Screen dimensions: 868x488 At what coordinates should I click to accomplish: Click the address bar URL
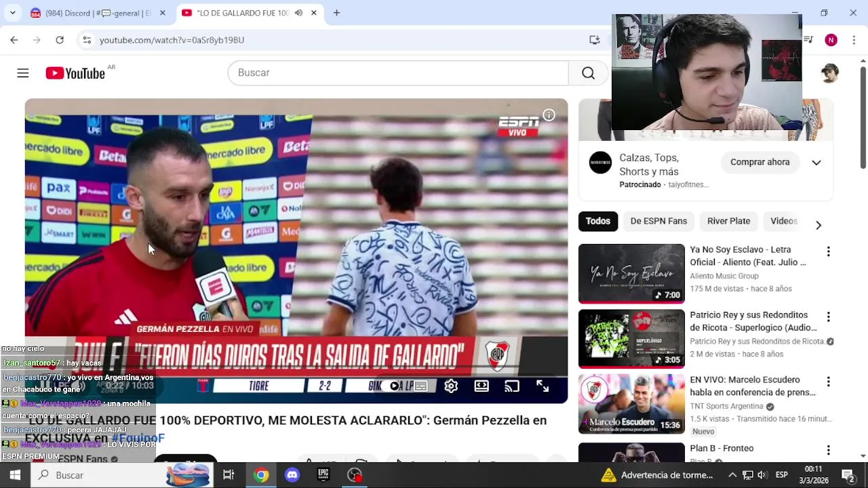coord(172,40)
